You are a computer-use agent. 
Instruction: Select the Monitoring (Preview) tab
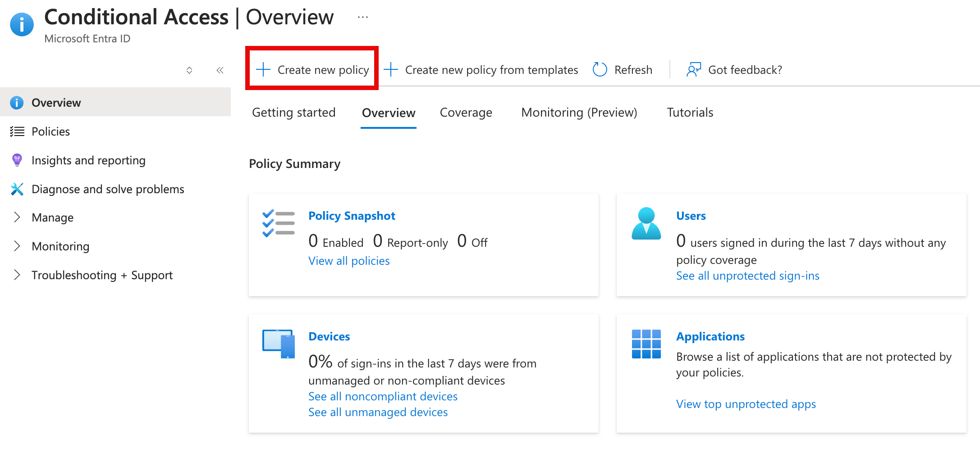pyautogui.click(x=579, y=113)
